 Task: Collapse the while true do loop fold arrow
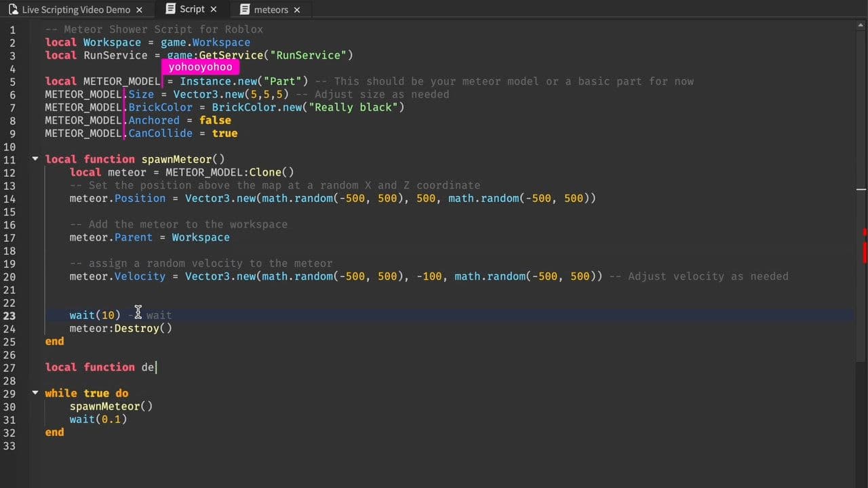pos(35,392)
